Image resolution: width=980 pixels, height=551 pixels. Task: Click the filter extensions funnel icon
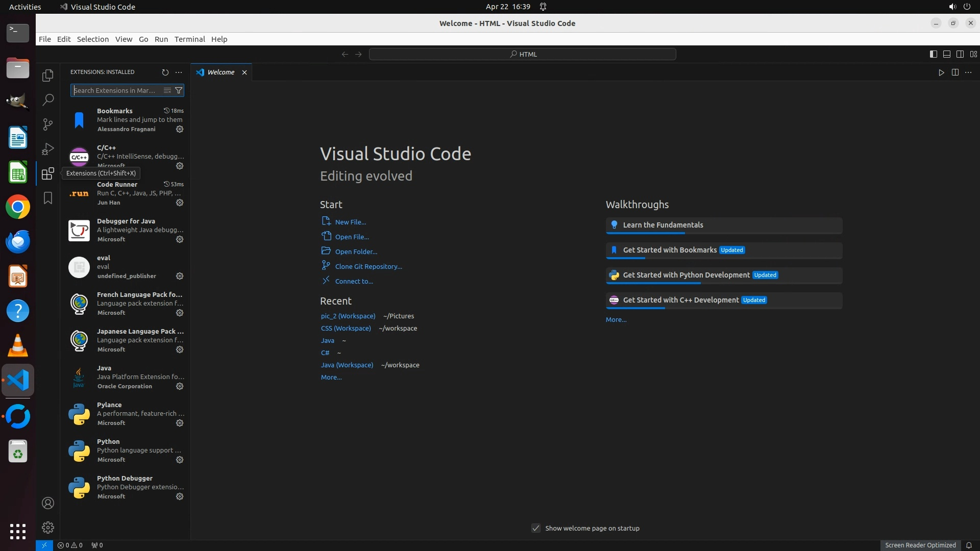click(x=179, y=90)
